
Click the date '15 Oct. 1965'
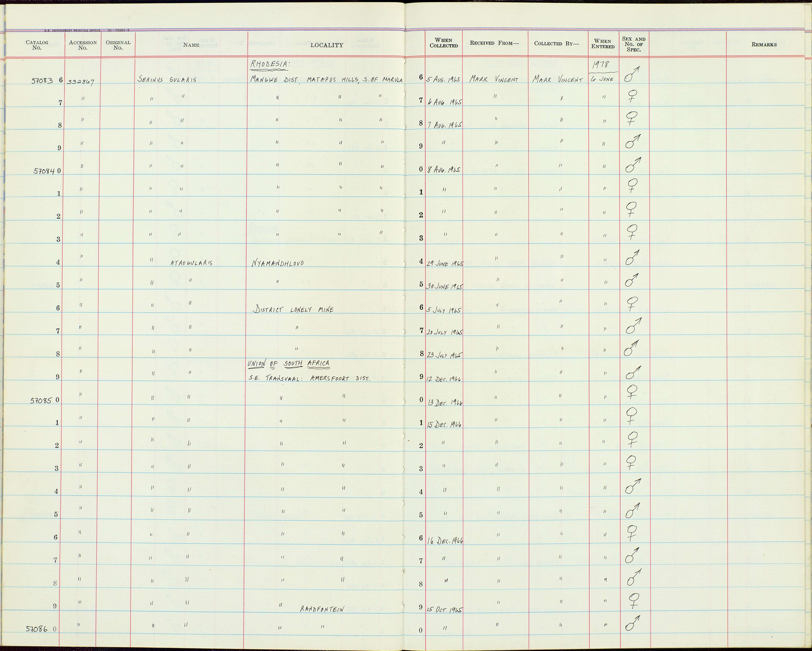click(444, 610)
